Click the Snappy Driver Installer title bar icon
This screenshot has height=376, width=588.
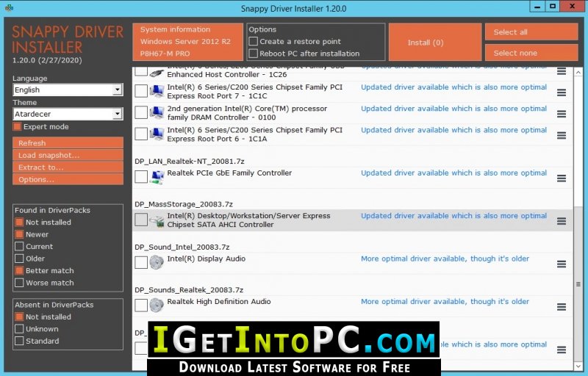point(9,7)
